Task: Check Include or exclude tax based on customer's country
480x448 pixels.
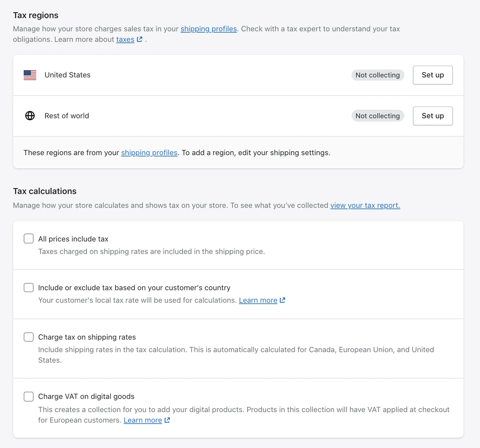Action: coord(29,287)
